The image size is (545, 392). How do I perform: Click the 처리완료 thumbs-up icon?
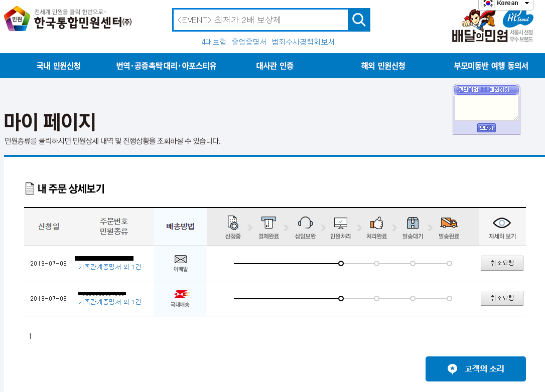click(x=376, y=223)
